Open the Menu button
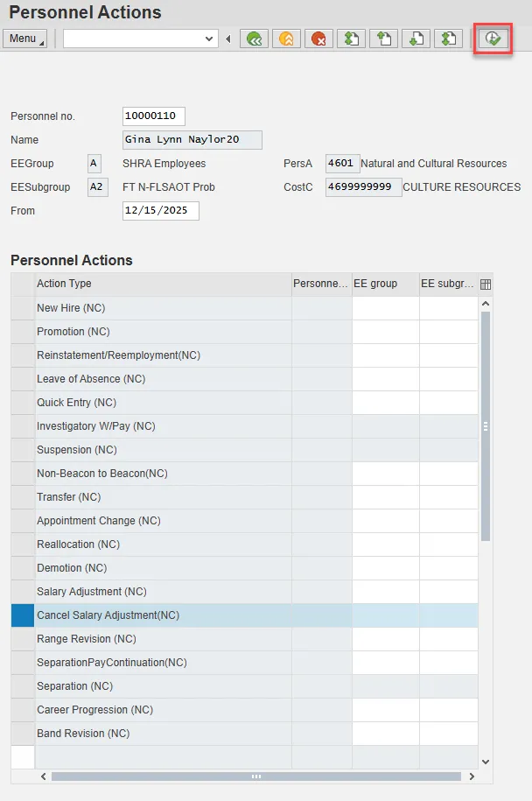 [x=26, y=39]
